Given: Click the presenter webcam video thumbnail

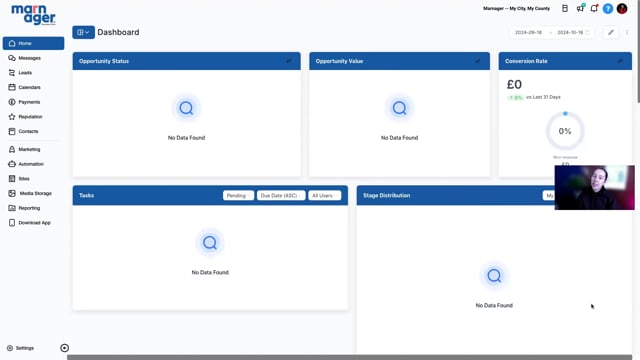Looking at the screenshot, I should tap(594, 188).
